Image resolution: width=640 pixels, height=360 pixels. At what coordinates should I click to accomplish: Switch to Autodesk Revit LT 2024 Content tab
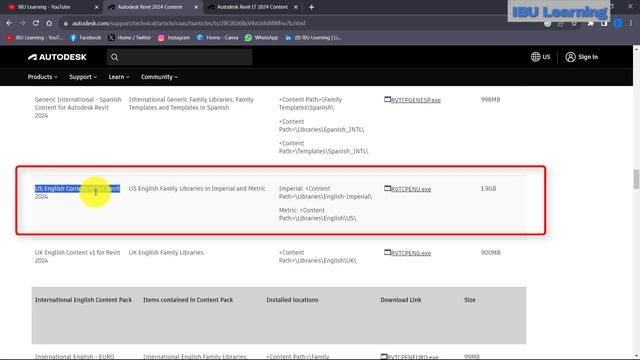pyautogui.click(x=252, y=7)
